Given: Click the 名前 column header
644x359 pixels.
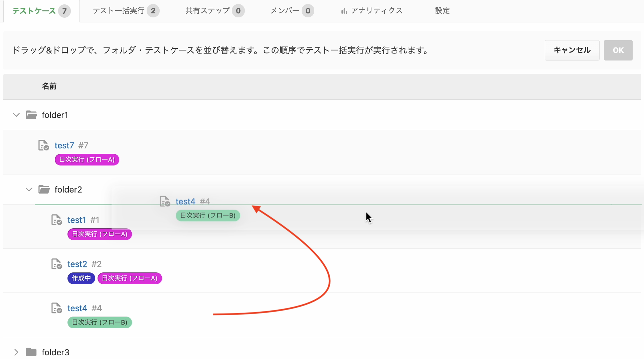Looking at the screenshot, I should coord(49,86).
